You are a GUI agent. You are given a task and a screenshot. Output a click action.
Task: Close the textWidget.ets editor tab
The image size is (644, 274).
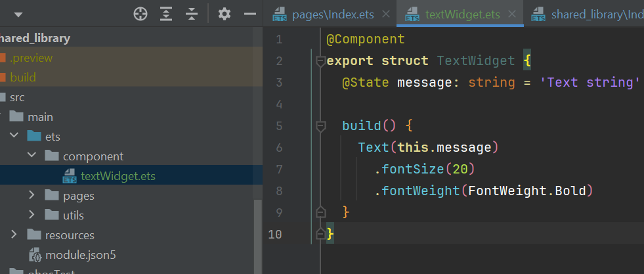coord(511,14)
